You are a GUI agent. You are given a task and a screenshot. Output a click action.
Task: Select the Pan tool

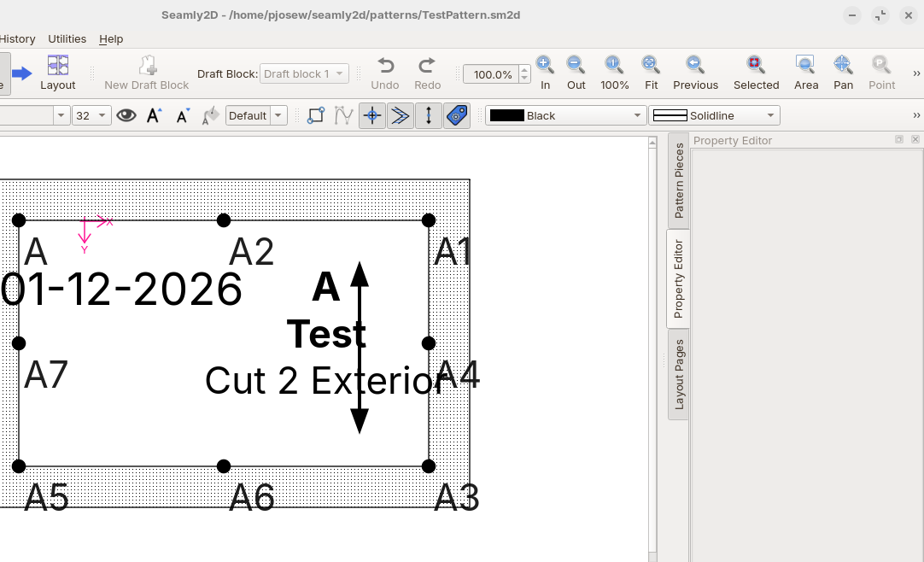(843, 65)
